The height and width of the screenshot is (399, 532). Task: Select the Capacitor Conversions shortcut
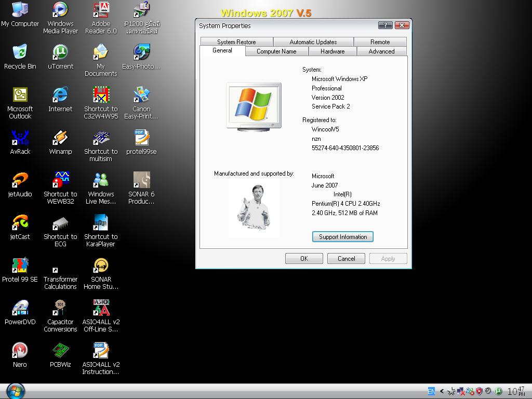click(x=60, y=316)
